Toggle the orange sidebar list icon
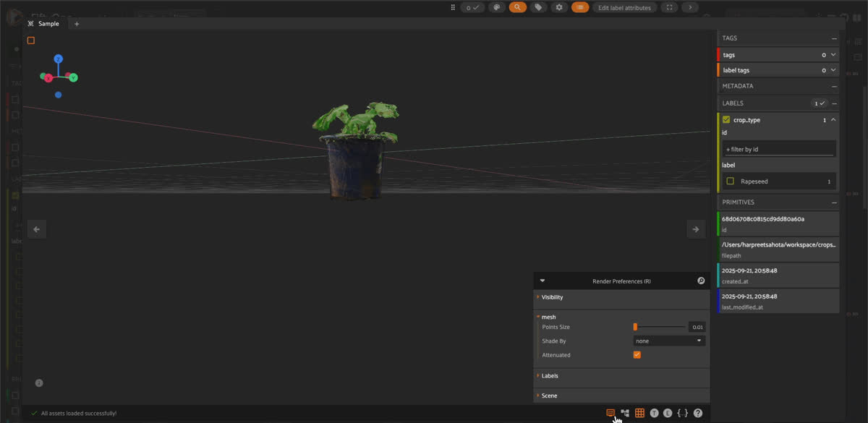 [x=580, y=7]
